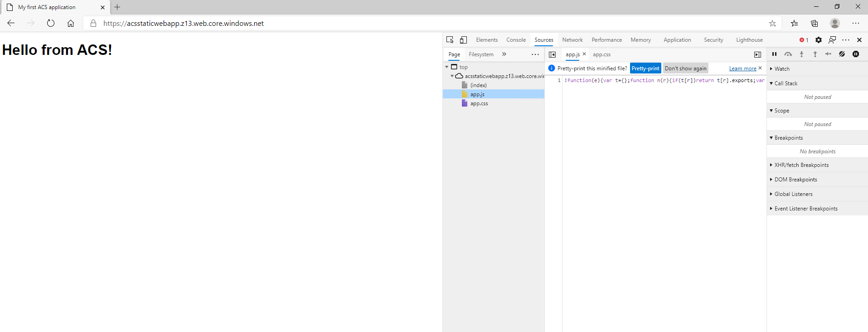Select the Filesystem navigator tab
This screenshot has width=868, height=332.
point(481,54)
